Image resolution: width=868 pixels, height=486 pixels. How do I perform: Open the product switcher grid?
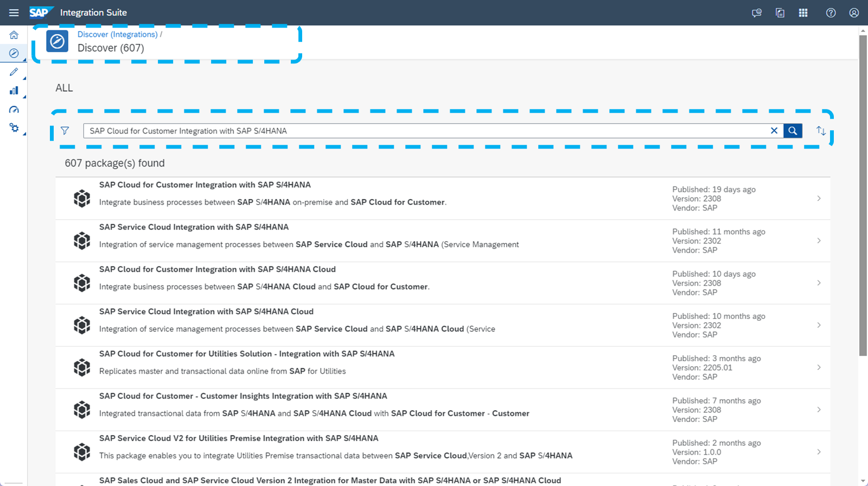[x=803, y=13]
